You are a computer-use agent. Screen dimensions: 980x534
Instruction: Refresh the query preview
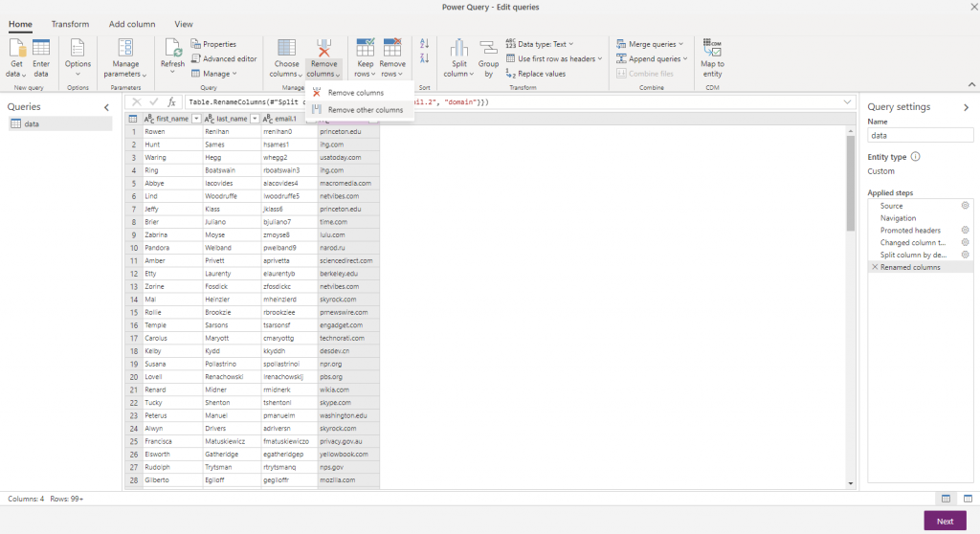[172, 58]
